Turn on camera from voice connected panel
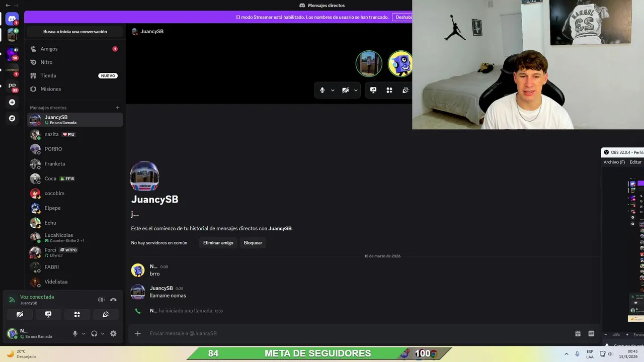Image resolution: width=644 pixels, height=362 pixels. [x=20, y=314]
